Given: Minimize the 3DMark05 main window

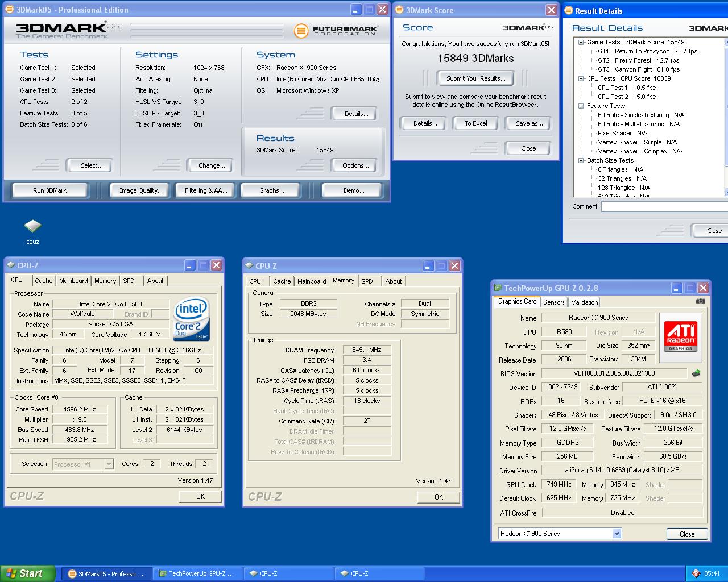Looking at the screenshot, I should point(356,10).
